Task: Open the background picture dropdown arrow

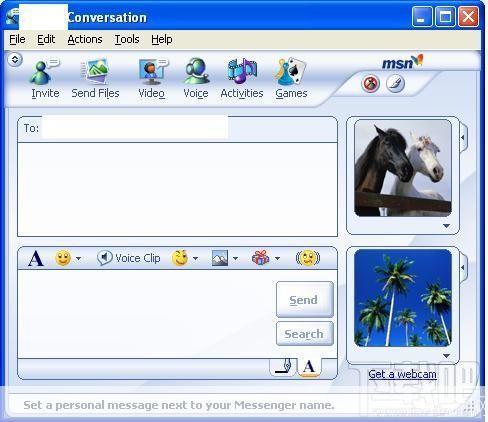Action: 235,258
